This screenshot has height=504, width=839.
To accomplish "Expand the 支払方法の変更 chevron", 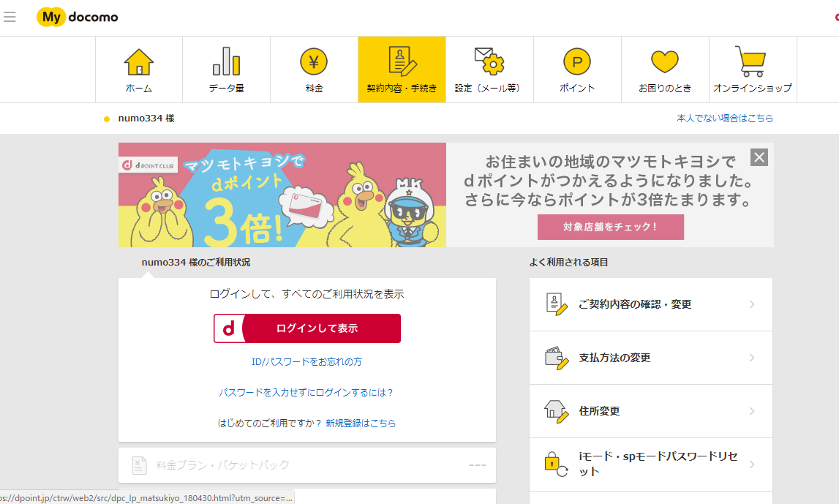I will click(x=752, y=358).
